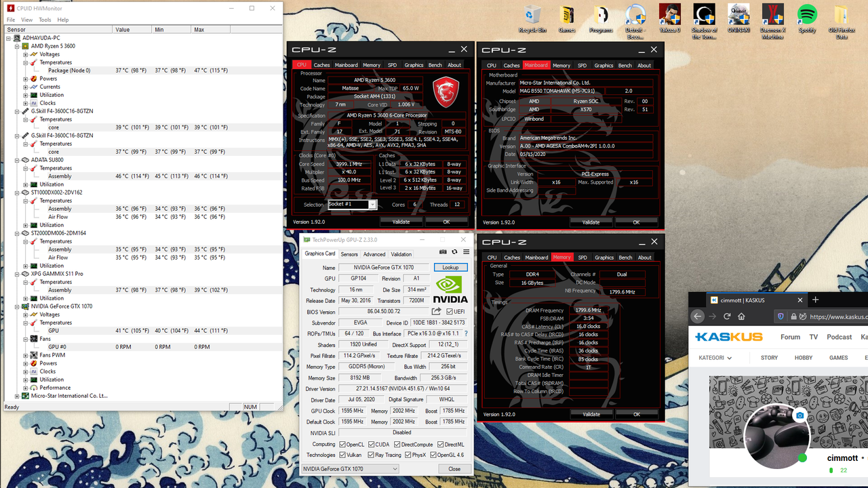Open the Tools menu in HWMonitor
Image resolution: width=868 pixels, height=488 pixels.
(45, 20)
